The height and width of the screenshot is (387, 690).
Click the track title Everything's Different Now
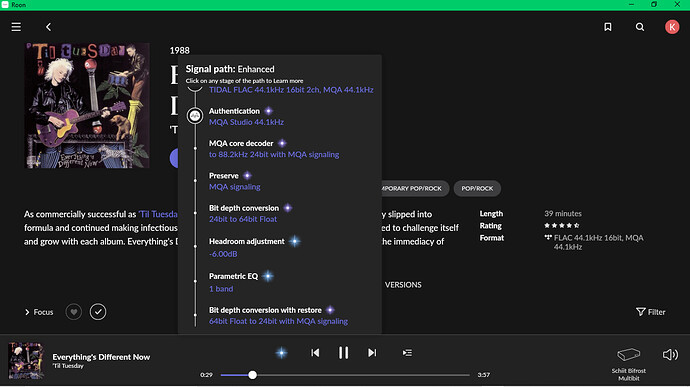pyautogui.click(x=101, y=357)
